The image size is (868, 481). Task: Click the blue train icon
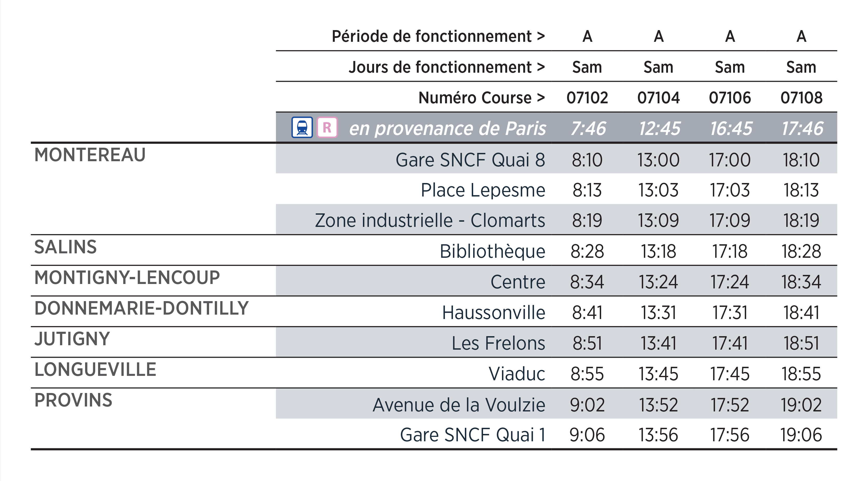302,127
